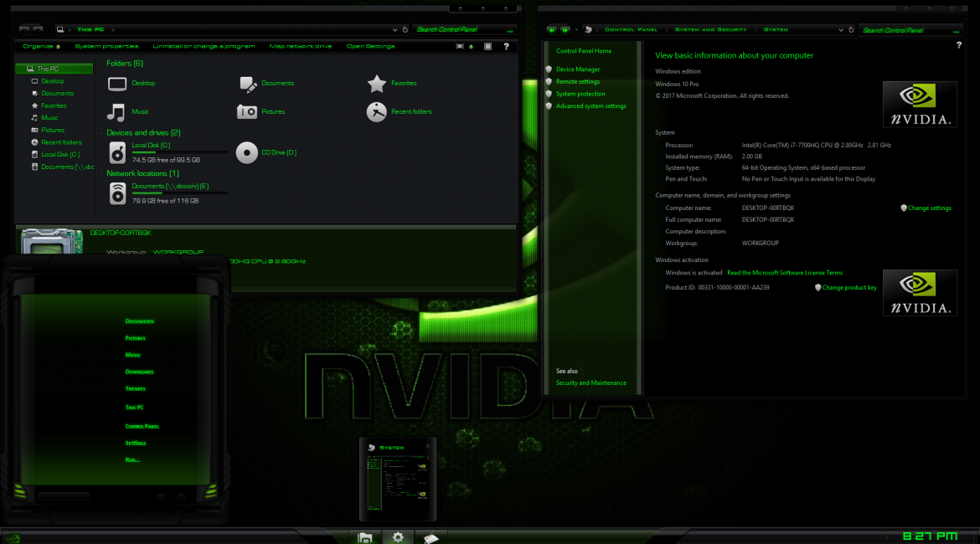Click the help icon in This PC window
The image size is (980, 544).
(x=506, y=46)
